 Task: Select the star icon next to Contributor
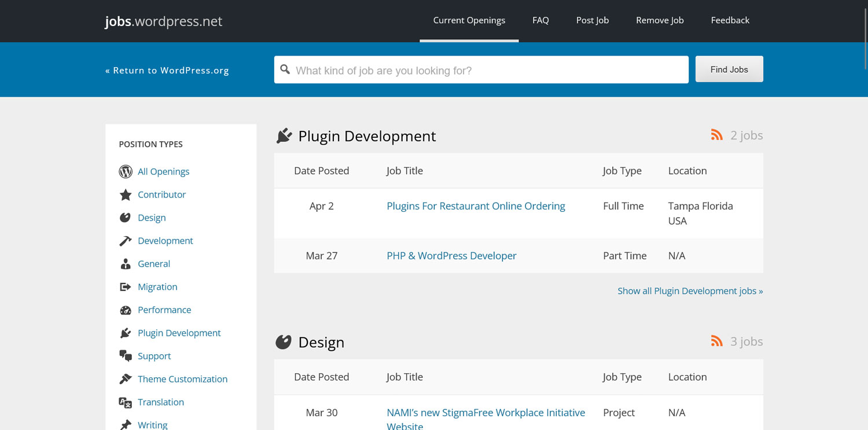[x=126, y=194]
